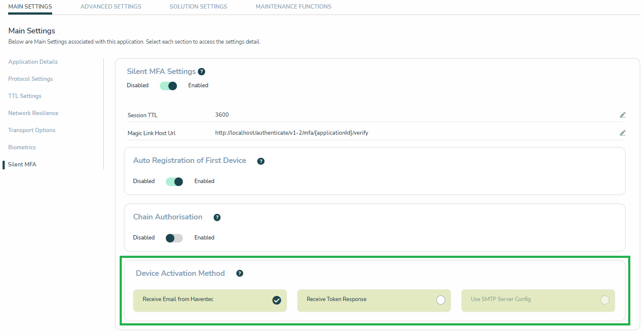Toggle Auto Registration of First Device switch
Screen dimensions: 644x334
(174, 181)
